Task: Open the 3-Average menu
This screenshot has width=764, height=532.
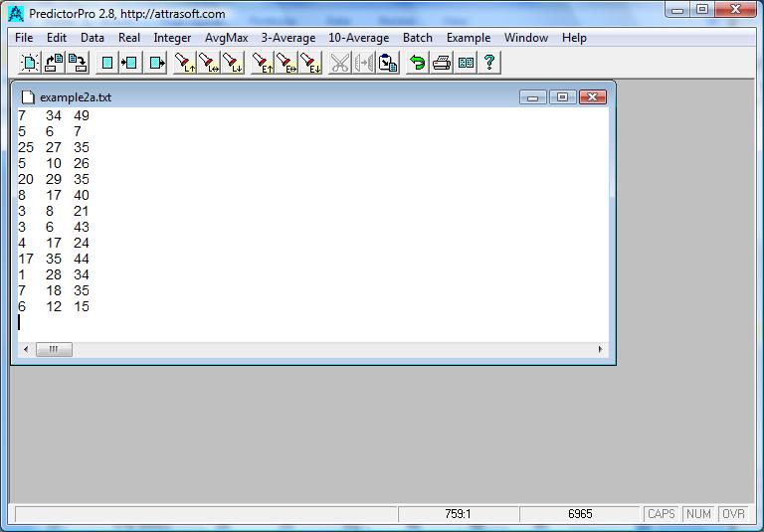Action: pos(287,38)
